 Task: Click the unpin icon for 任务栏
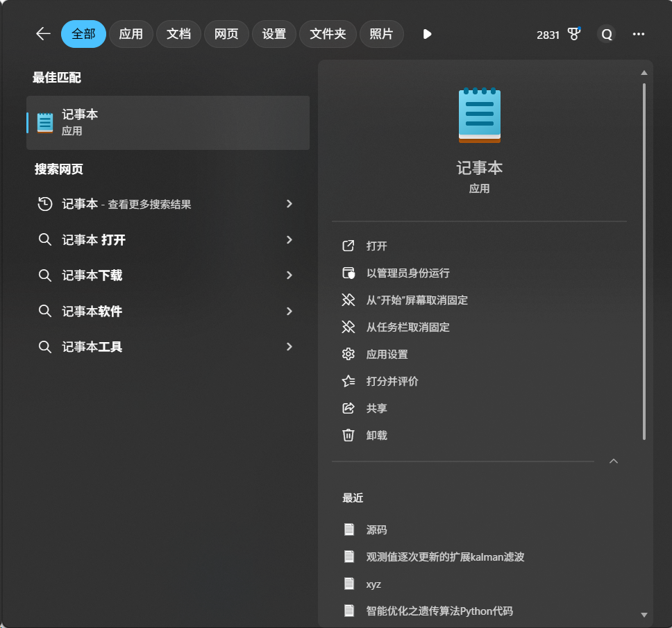pos(348,328)
